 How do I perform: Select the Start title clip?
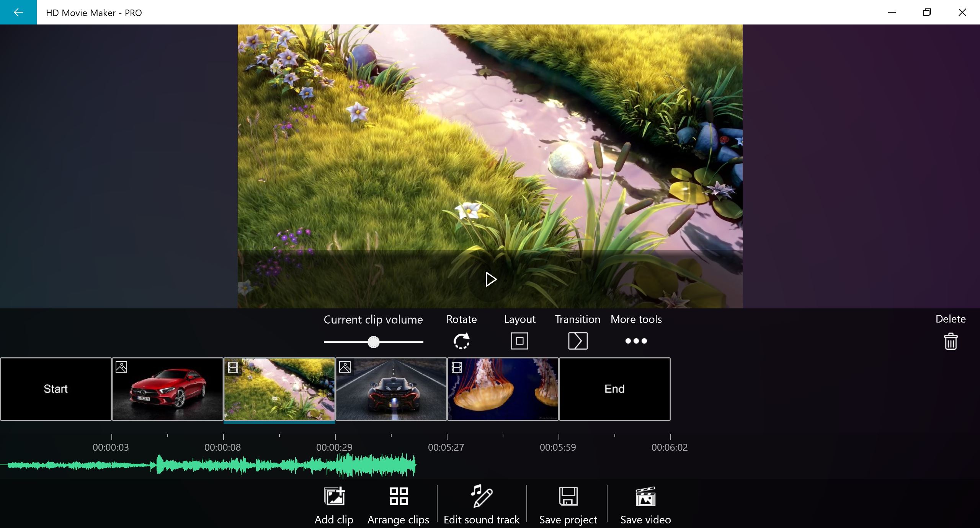(x=56, y=389)
